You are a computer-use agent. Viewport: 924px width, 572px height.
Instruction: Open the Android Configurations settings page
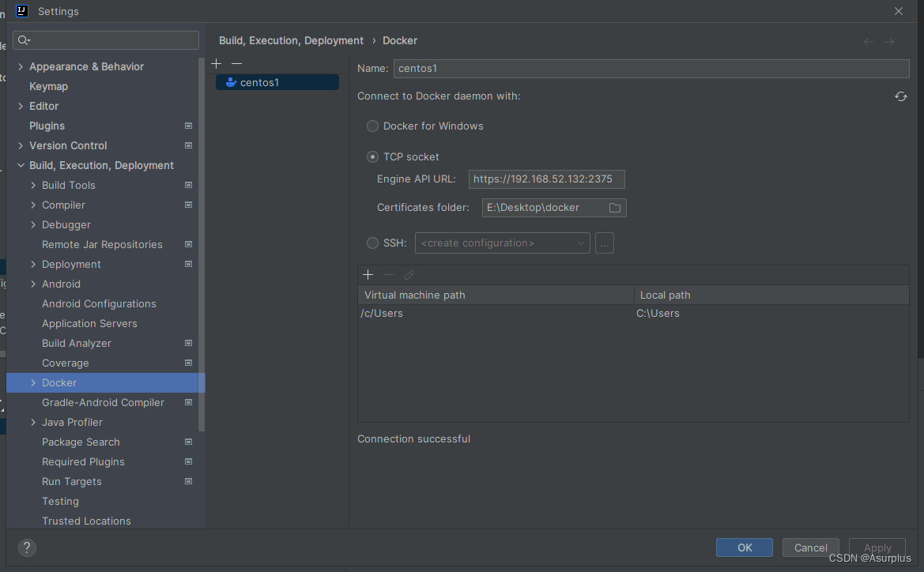(x=99, y=303)
